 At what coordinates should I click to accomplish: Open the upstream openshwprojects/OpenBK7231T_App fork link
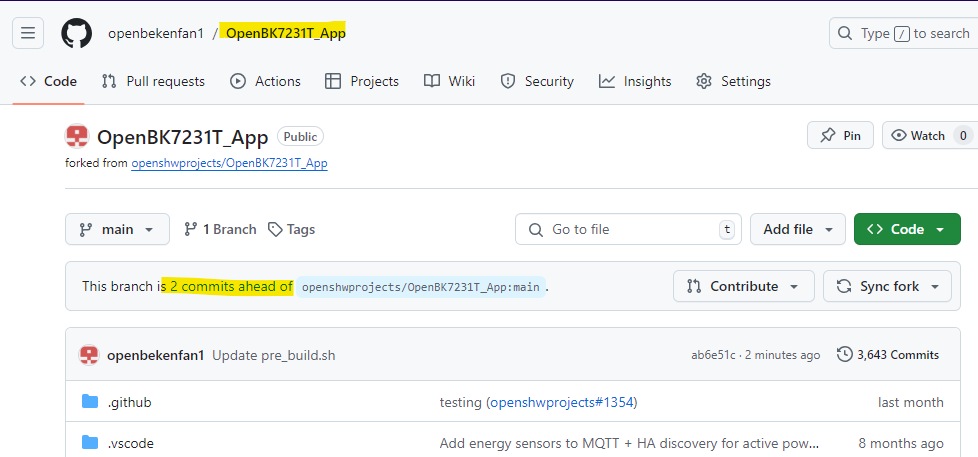[229, 163]
